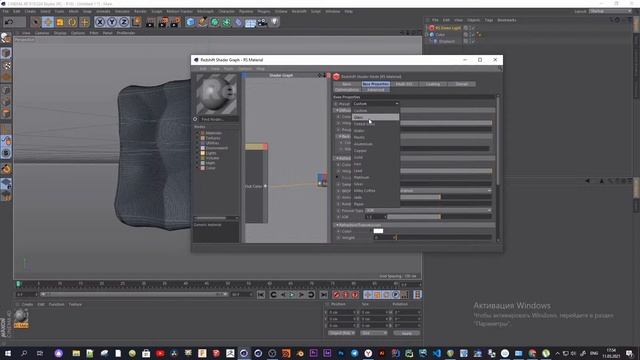Click the Apply button in coordinates
Image resolution: width=640 pixels, height=360 pixels.
(407, 333)
